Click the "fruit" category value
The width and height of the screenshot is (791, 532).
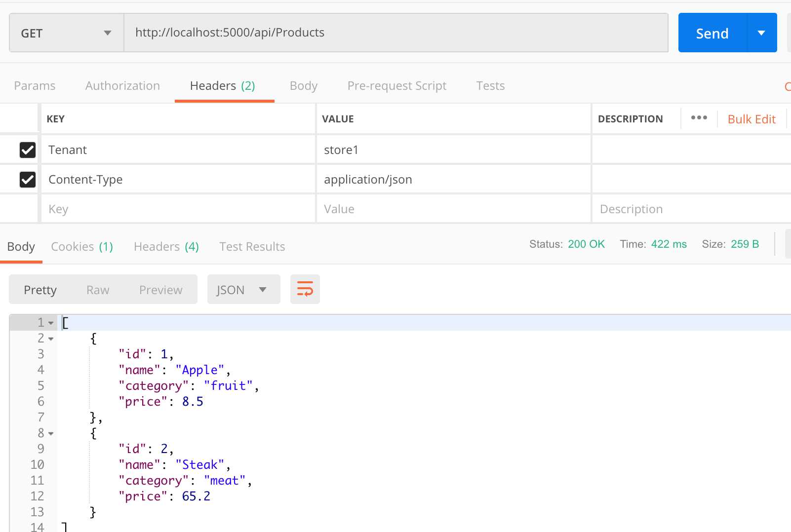(x=228, y=386)
